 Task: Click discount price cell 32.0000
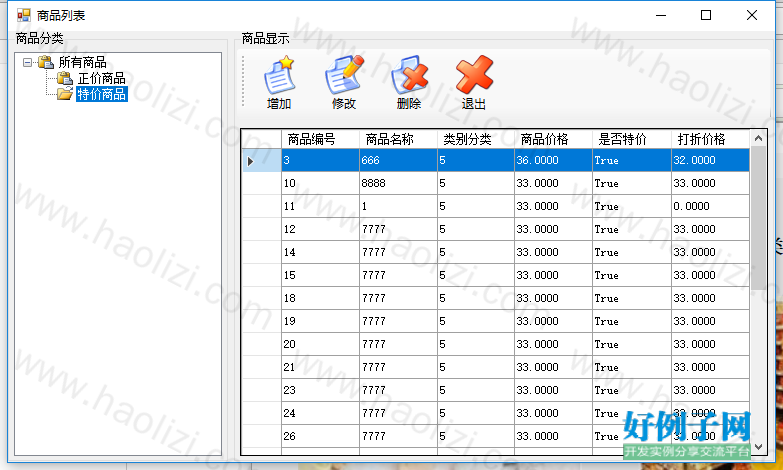click(711, 160)
